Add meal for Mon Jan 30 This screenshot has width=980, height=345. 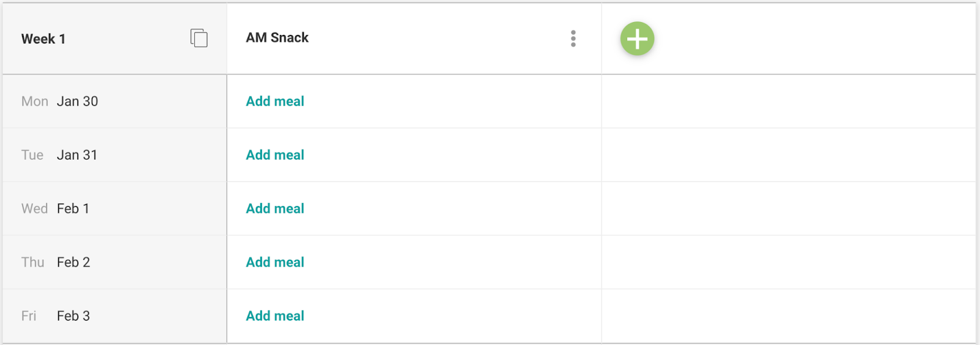point(275,102)
